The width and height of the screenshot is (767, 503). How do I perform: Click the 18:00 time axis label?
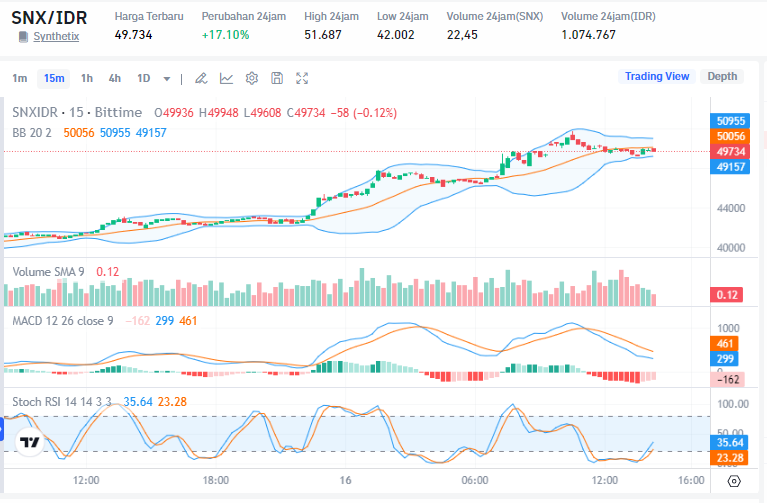pos(216,480)
